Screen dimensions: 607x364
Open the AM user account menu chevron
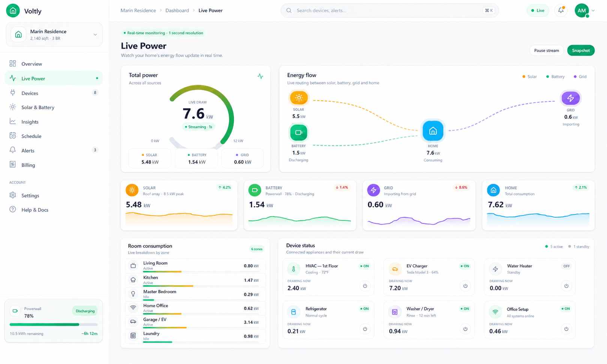[x=593, y=10]
